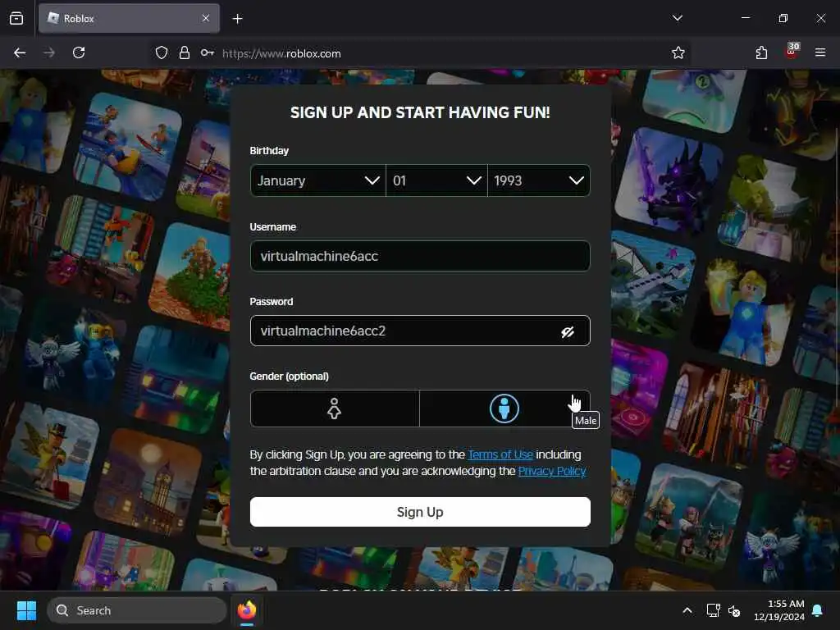Expand the birth year 1993 dropdown

[539, 180]
